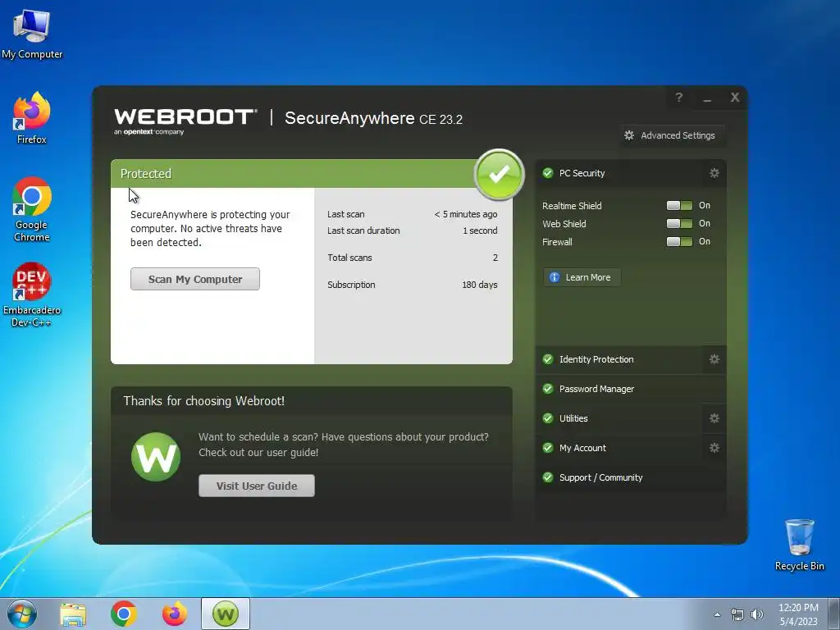Click the PC Security green check icon
840x630 pixels.
pos(547,173)
